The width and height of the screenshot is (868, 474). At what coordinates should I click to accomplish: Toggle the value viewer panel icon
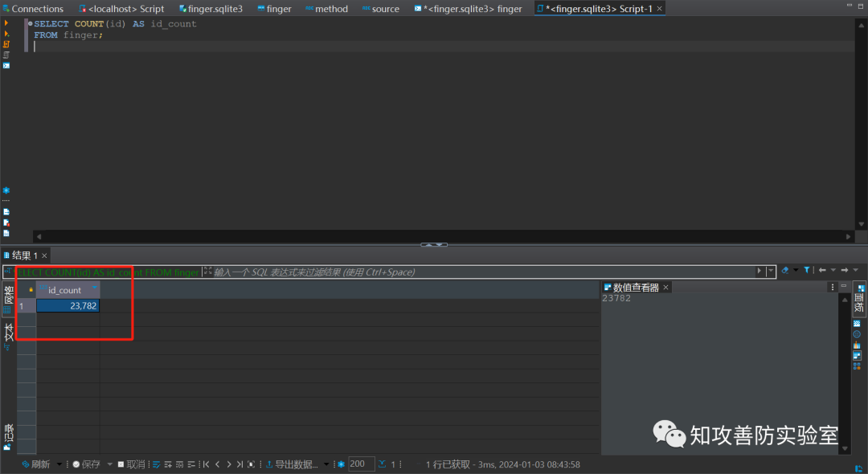tap(857, 356)
